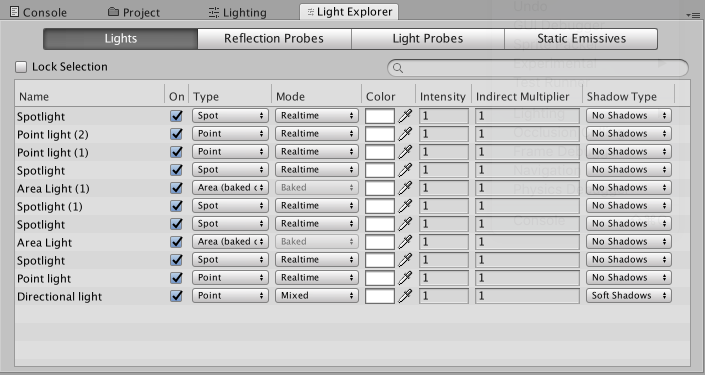Enable the Lock Selection checkbox
The width and height of the screenshot is (705, 375).
pyautogui.click(x=21, y=67)
